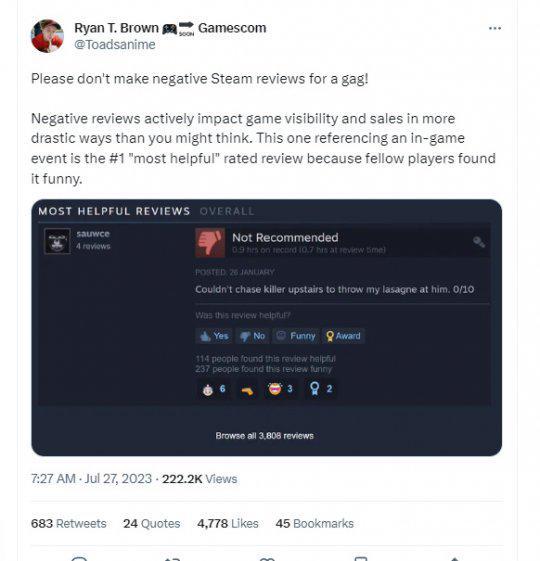Open Ryan T. Brown's profile picture
Image resolution: width=540 pixels, height=561 pixels.
click(48, 36)
